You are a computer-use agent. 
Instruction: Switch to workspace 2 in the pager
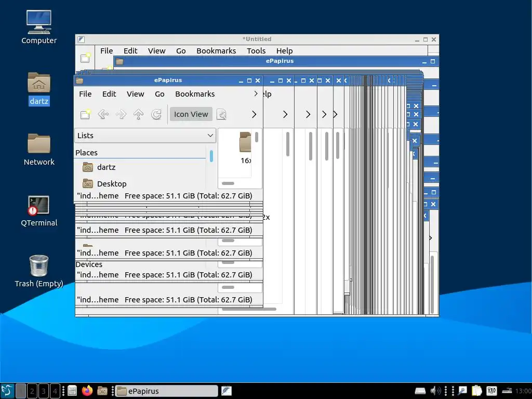pos(32,391)
